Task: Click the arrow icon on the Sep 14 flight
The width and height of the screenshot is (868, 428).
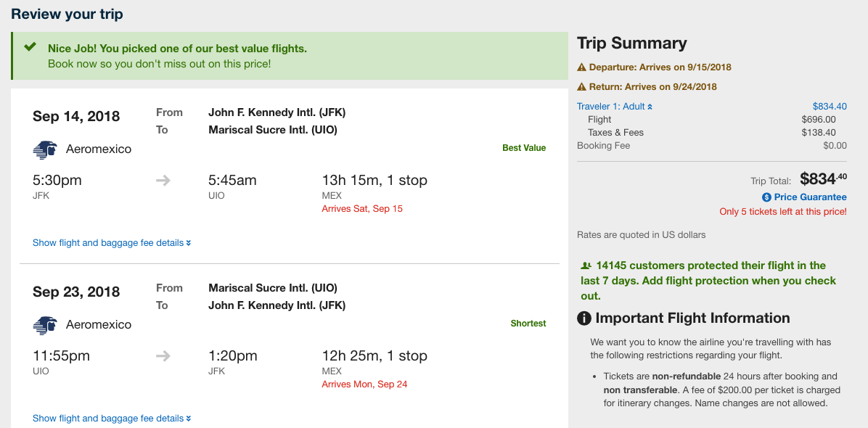Action: [x=163, y=181]
